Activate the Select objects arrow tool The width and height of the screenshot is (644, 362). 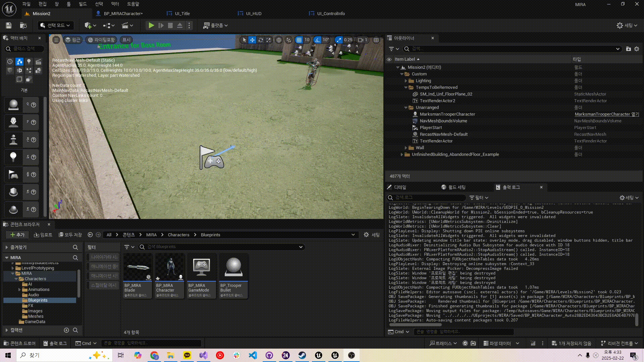click(244, 40)
